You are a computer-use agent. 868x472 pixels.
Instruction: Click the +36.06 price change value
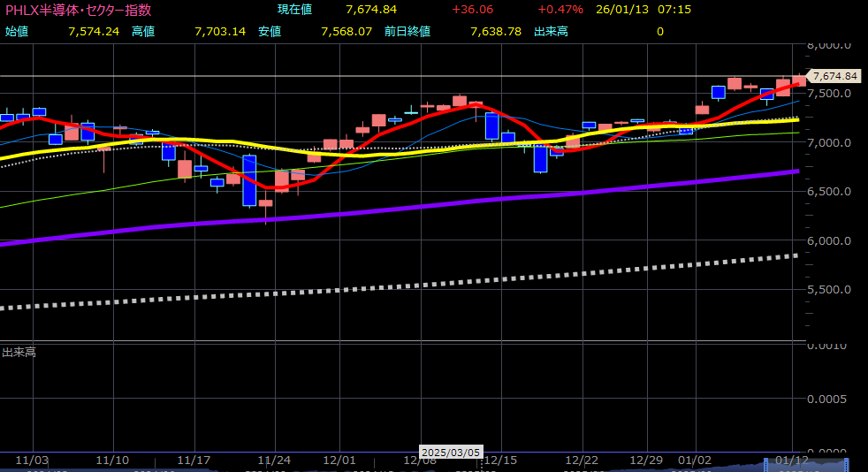[473, 10]
